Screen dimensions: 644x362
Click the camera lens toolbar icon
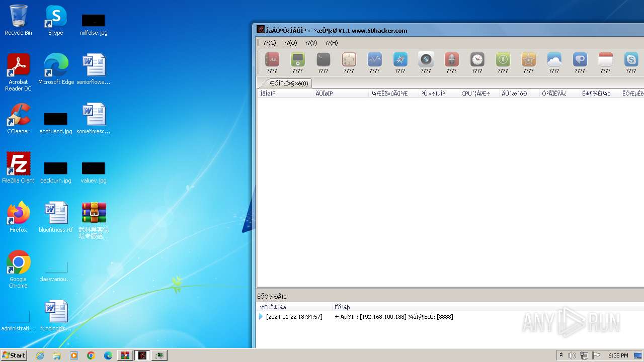click(426, 60)
